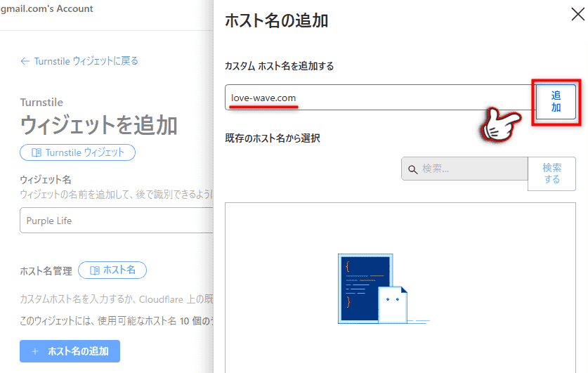Open the ホスト名 documentation pill
The width and height of the screenshot is (588, 373).
[112, 270]
